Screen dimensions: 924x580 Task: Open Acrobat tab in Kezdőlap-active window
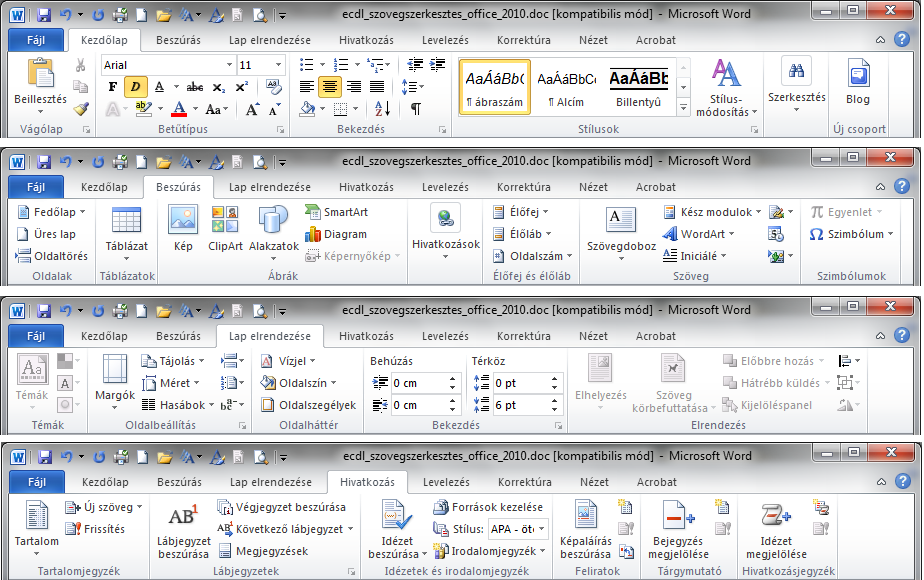point(655,40)
